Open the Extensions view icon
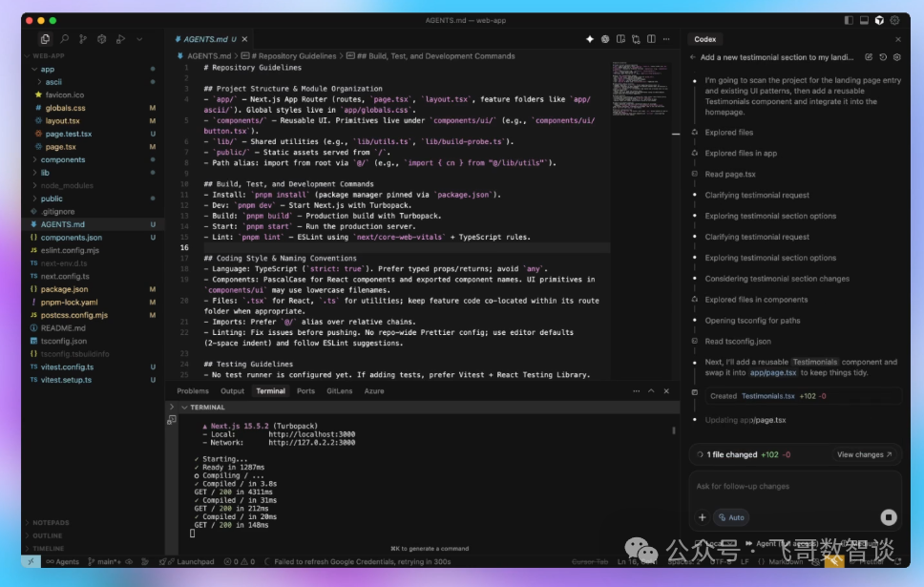This screenshot has width=924, height=587. (x=102, y=39)
